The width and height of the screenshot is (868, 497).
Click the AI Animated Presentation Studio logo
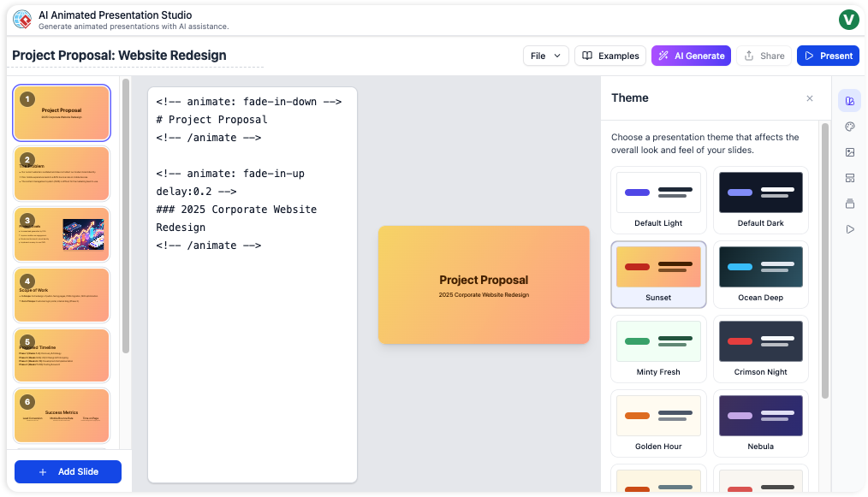pos(22,19)
